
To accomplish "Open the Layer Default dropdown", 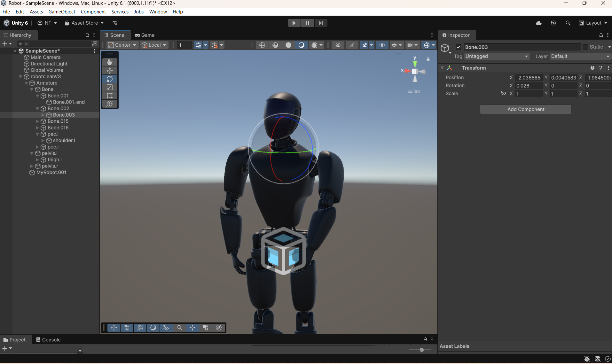I will coord(581,56).
